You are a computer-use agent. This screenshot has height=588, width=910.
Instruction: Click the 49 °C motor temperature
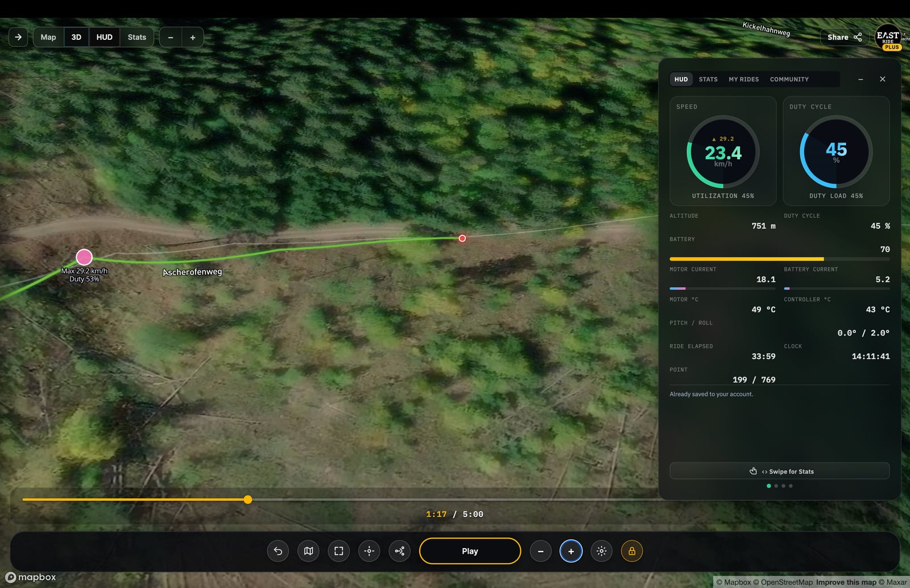click(763, 309)
